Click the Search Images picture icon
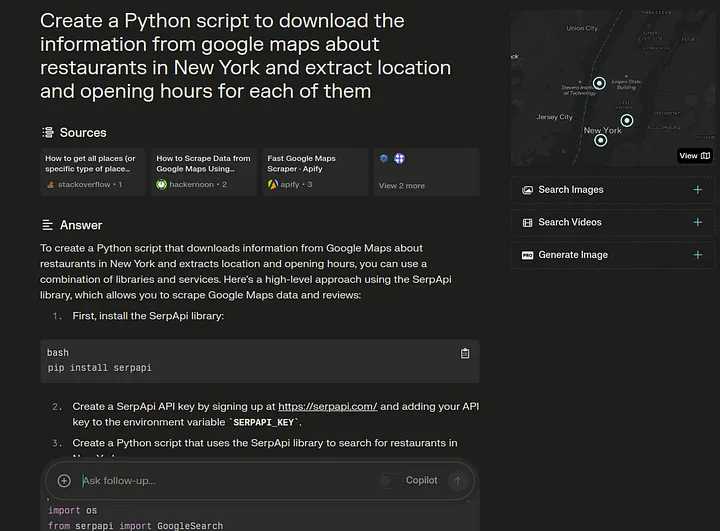This screenshot has height=531, width=720. (528, 190)
